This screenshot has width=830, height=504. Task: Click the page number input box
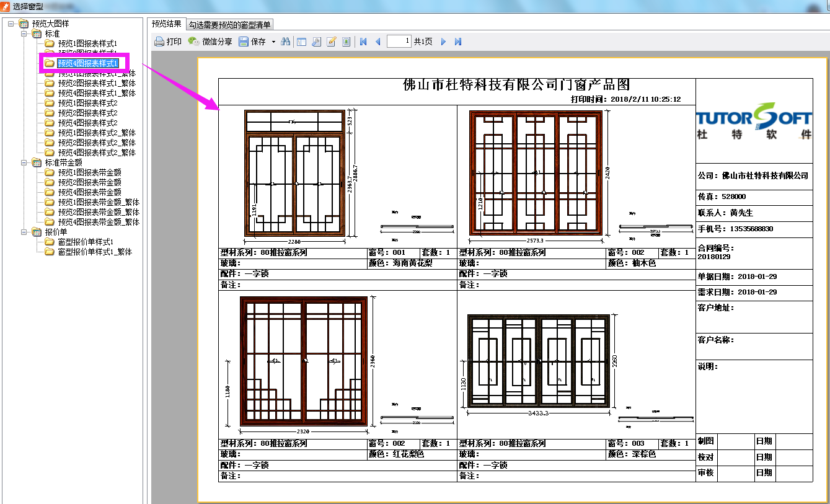(x=399, y=42)
